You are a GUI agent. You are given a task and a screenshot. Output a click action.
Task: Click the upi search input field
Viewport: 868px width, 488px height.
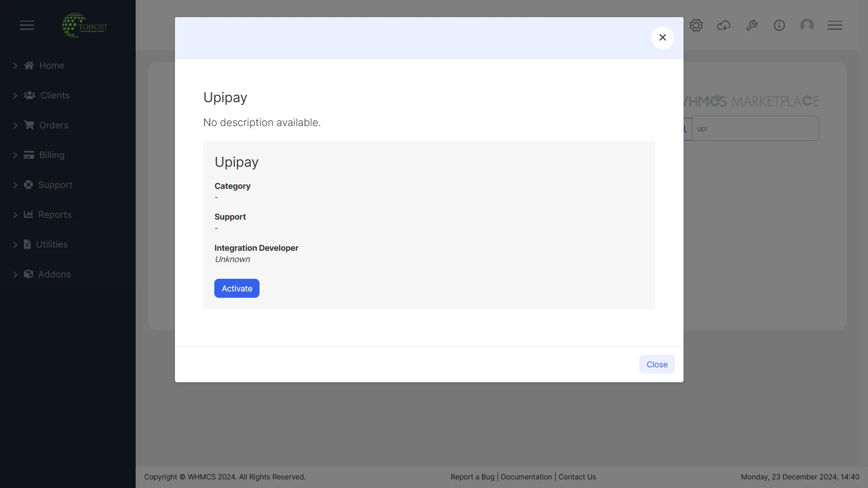click(756, 128)
